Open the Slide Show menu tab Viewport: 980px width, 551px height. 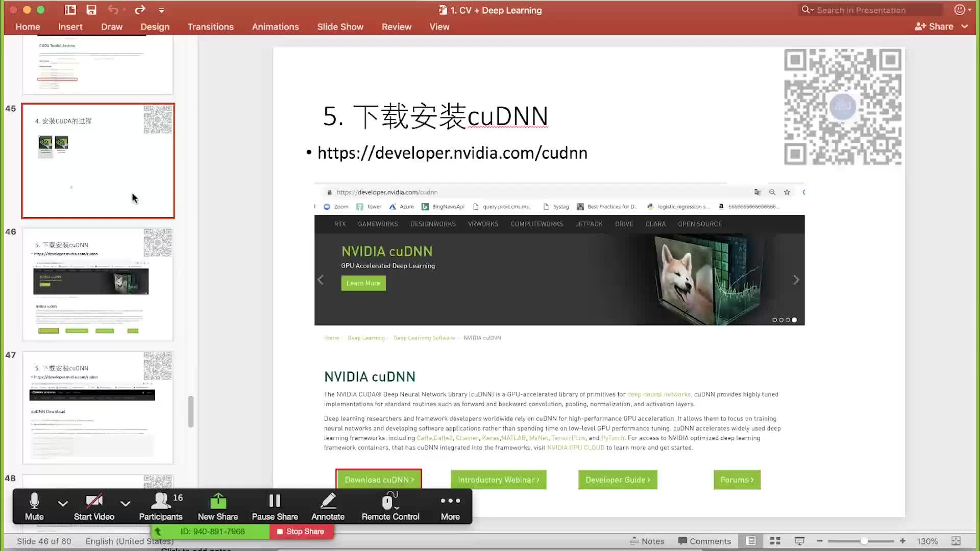click(x=340, y=27)
